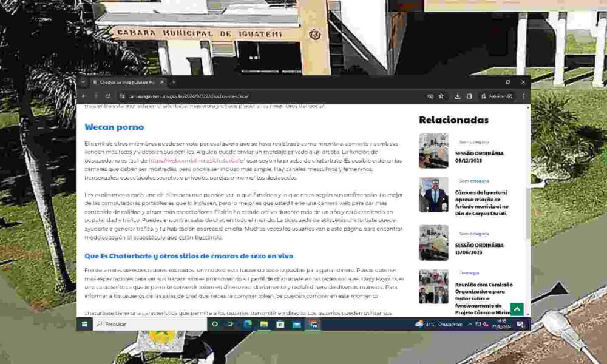Open the three-dot browser menu

pyautogui.click(x=524, y=96)
